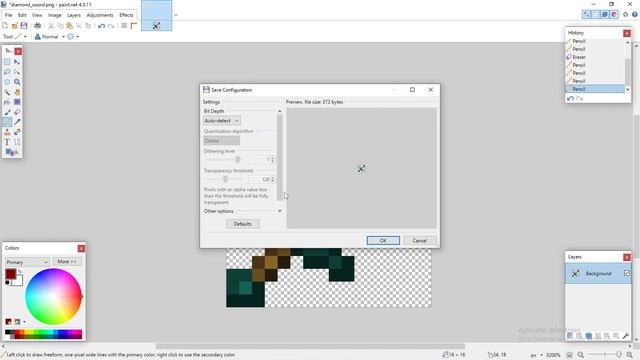The image size is (640, 360).
Task: Select the Magic Wand tool
Action: [x=7, y=92]
